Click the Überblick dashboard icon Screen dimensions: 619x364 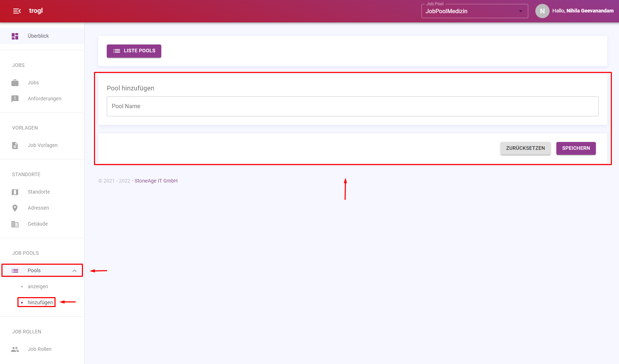(15, 36)
